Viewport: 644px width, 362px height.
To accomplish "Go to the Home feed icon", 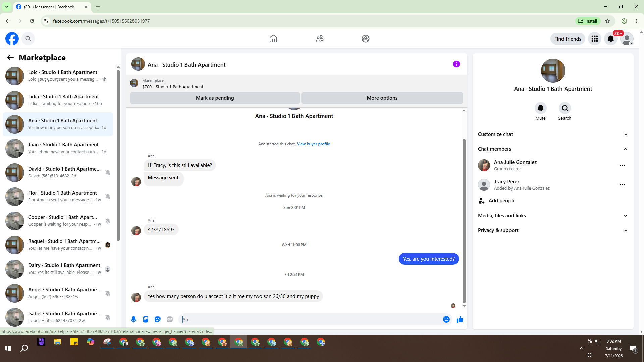I will [x=273, y=39].
